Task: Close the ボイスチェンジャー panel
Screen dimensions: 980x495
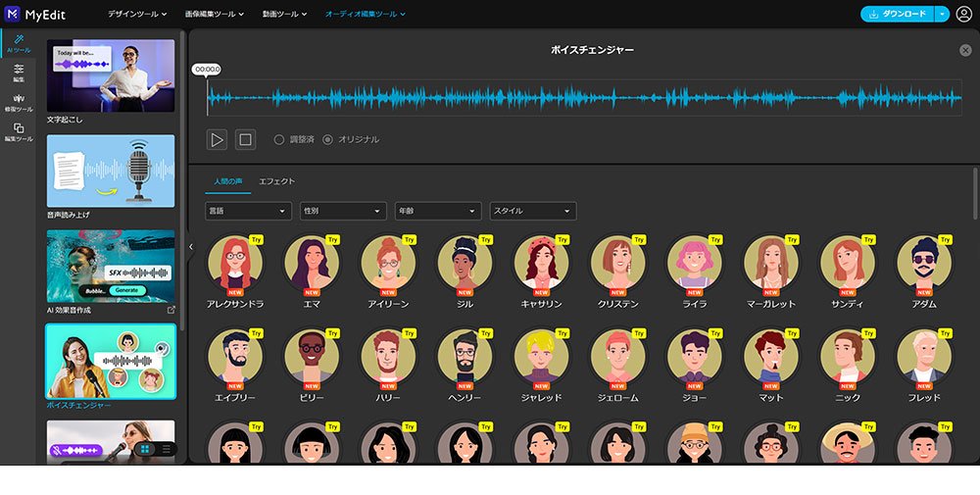Action: (x=965, y=50)
